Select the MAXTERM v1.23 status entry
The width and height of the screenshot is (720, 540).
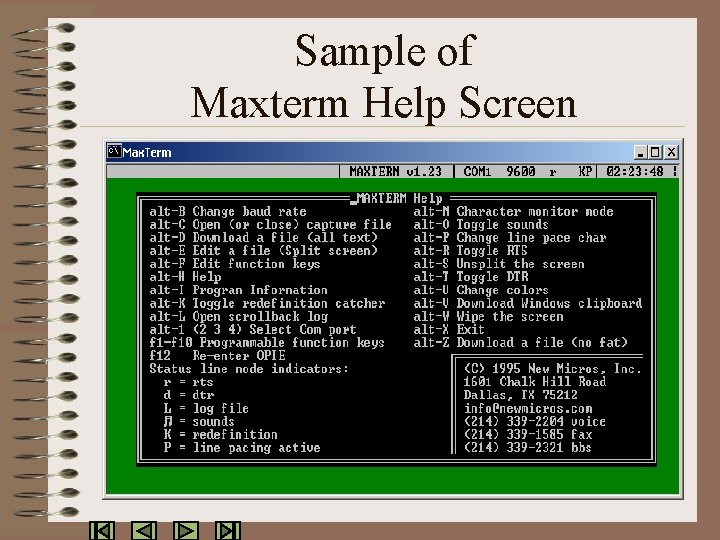(x=395, y=172)
